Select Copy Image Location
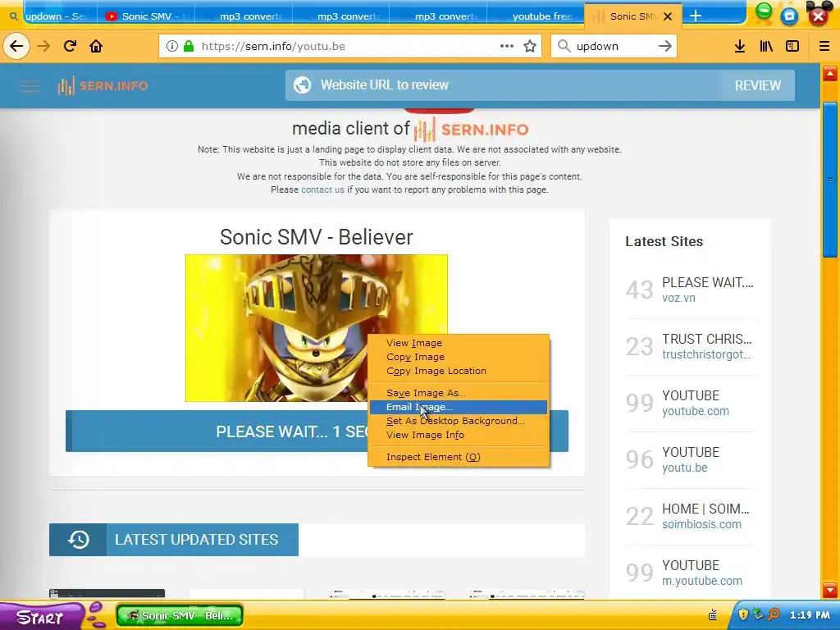 pyautogui.click(x=459, y=371)
